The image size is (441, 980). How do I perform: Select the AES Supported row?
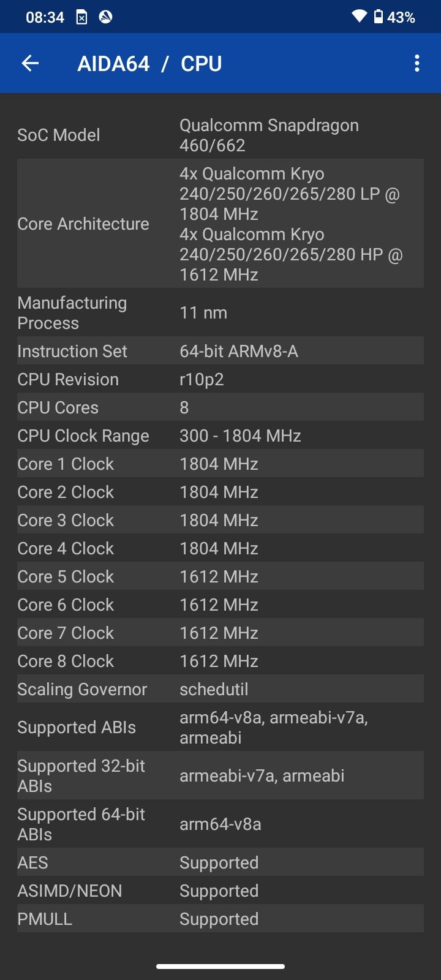pos(221,862)
